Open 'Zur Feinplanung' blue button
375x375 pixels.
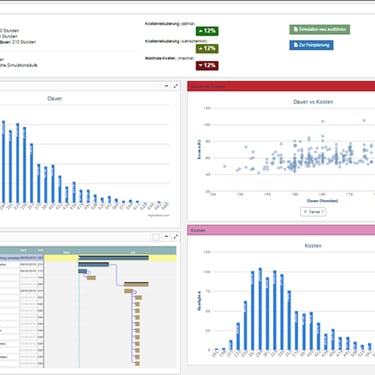311,45
